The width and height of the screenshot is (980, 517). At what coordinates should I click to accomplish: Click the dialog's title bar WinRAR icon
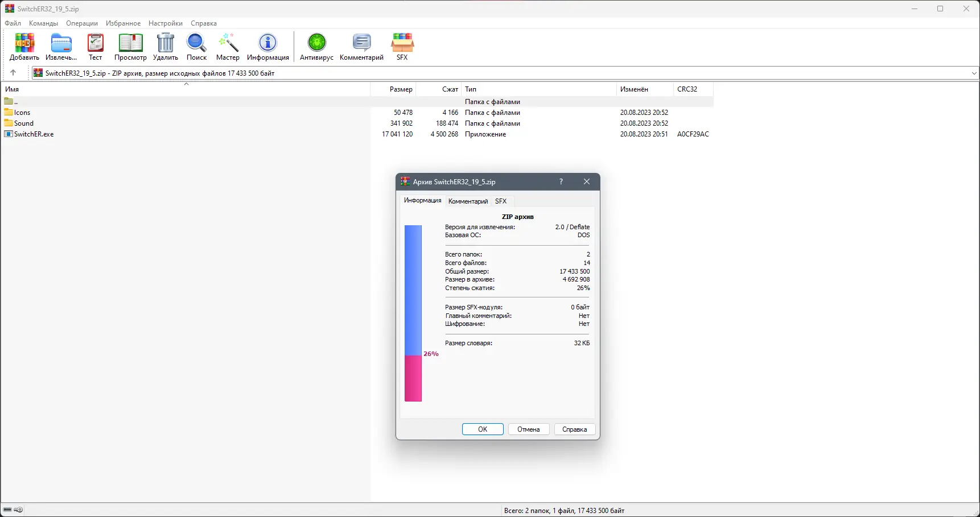point(405,181)
